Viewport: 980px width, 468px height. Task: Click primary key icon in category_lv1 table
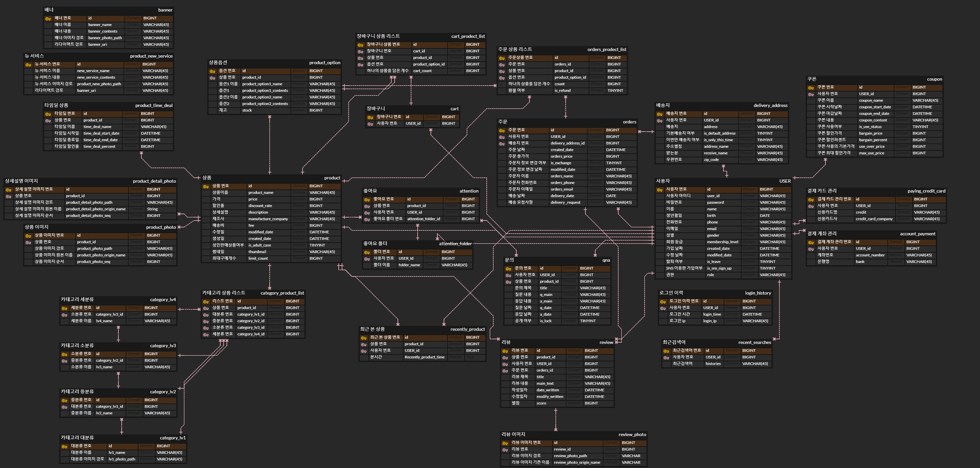(x=64, y=446)
